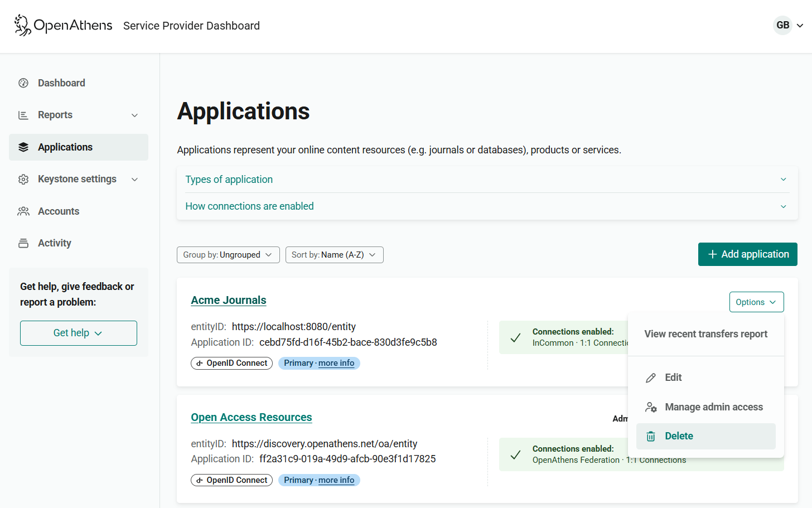Click the OpenAthens logo

pos(63,25)
